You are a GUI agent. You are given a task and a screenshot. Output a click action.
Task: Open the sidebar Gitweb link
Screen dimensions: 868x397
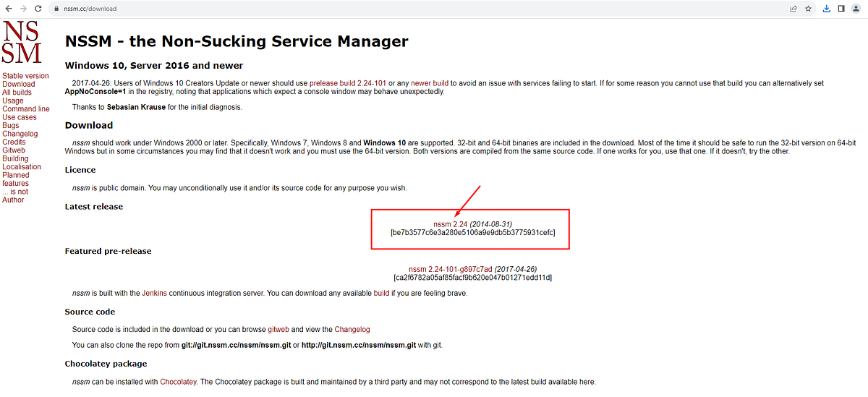14,150
